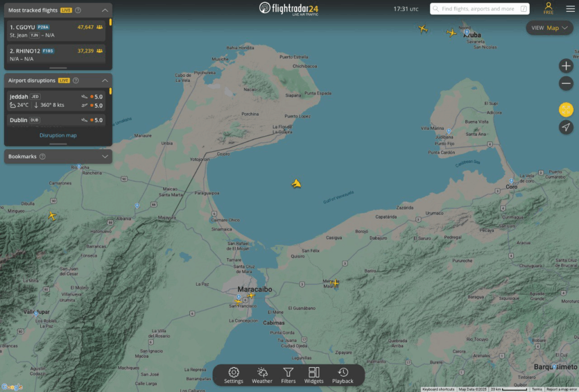The height and width of the screenshot is (392, 579).
Task: Click the flightradar24 logo
Action: click(288, 8)
